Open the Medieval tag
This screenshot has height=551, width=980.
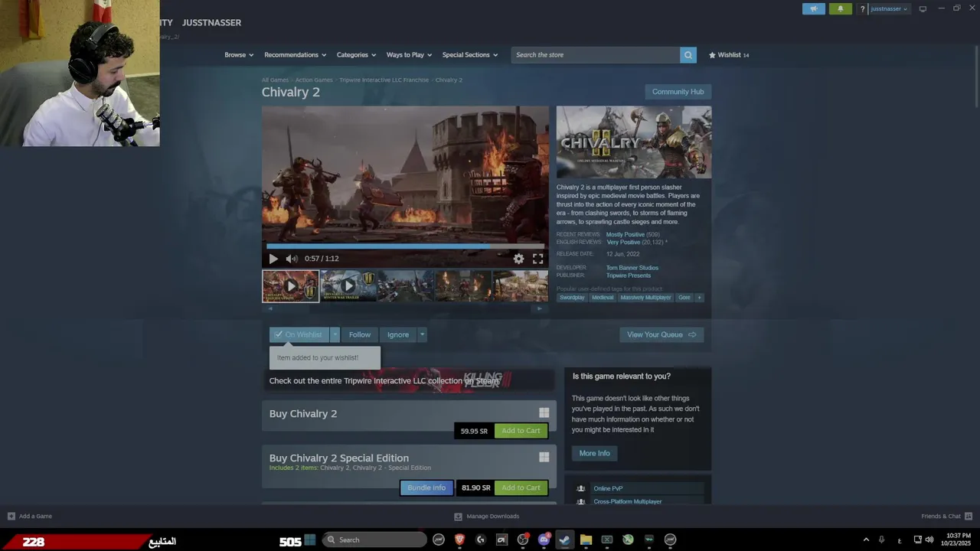(603, 298)
